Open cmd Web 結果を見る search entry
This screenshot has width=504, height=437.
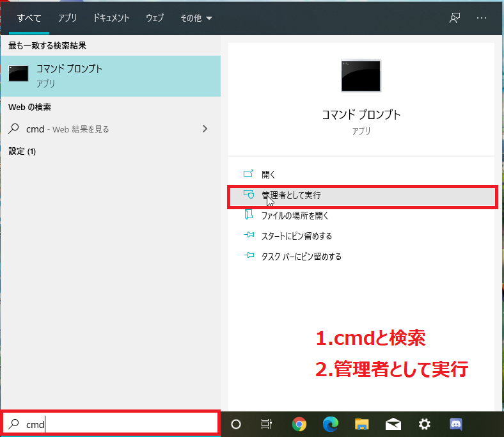point(111,129)
